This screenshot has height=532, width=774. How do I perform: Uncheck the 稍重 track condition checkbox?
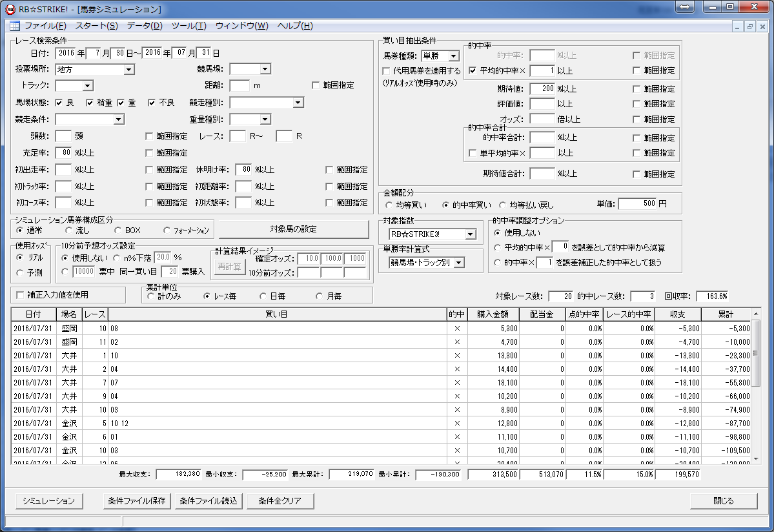click(89, 103)
